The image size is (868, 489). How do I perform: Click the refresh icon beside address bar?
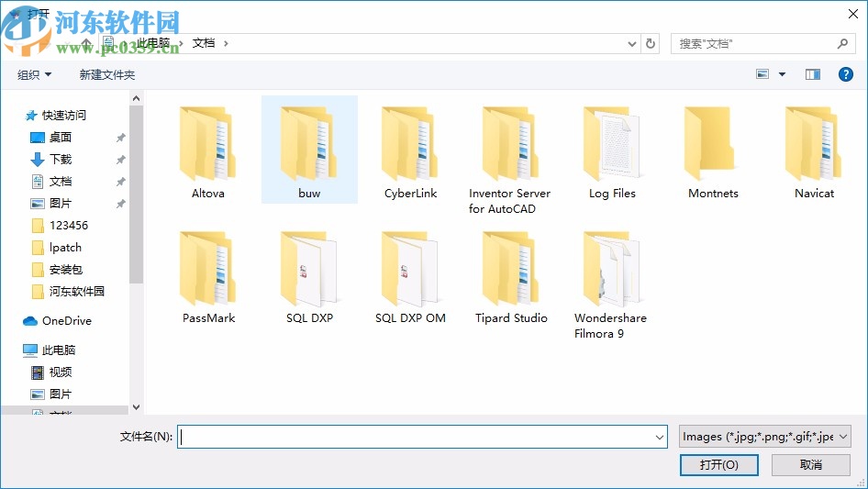click(651, 43)
